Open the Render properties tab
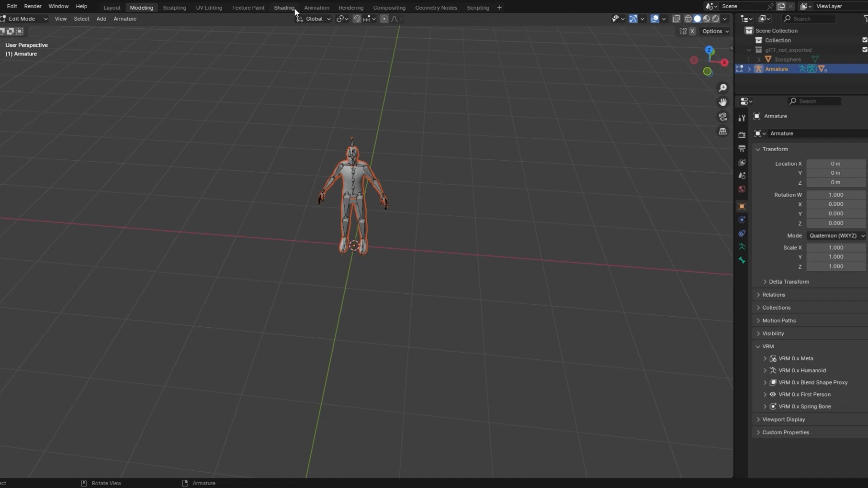This screenshot has width=868, height=488. click(x=742, y=134)
